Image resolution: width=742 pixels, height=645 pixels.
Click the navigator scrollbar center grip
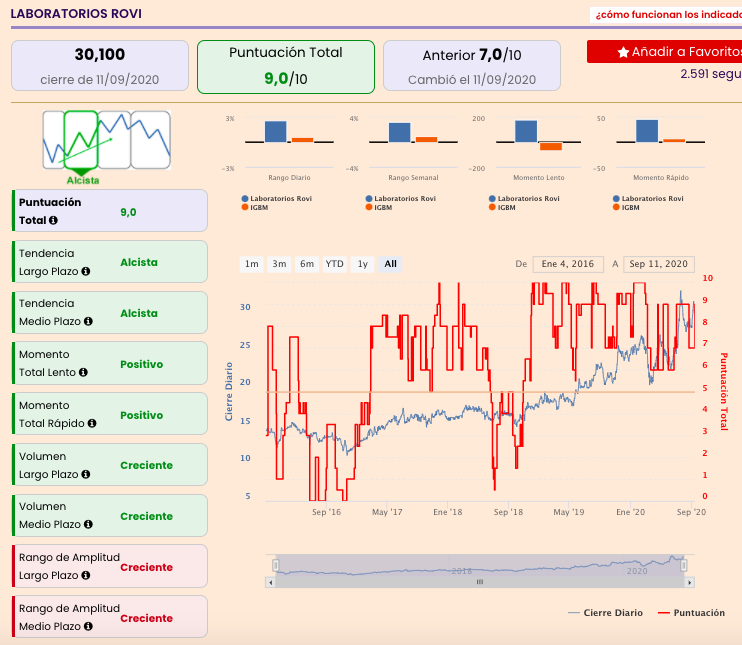[x=480, y=582]
